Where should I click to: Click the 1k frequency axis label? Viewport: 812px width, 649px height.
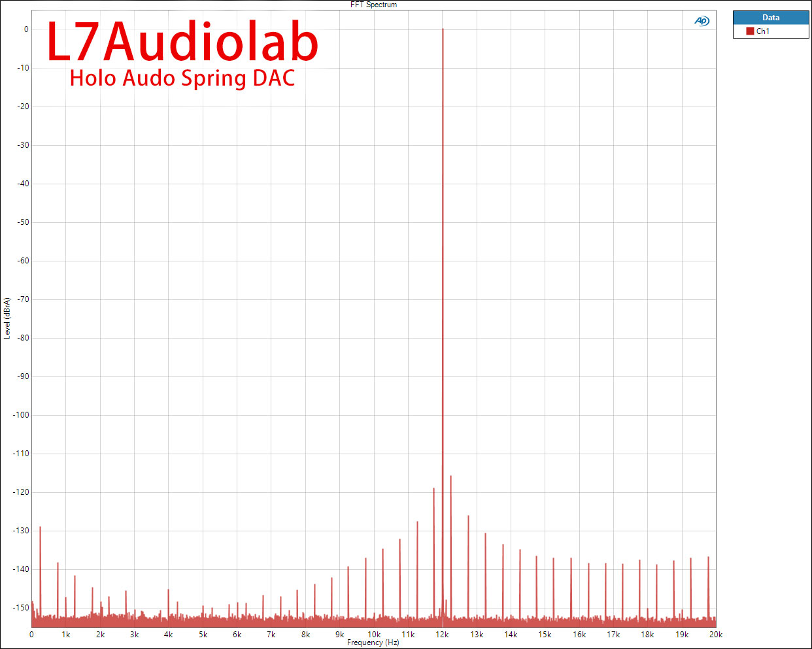[66, 635]
